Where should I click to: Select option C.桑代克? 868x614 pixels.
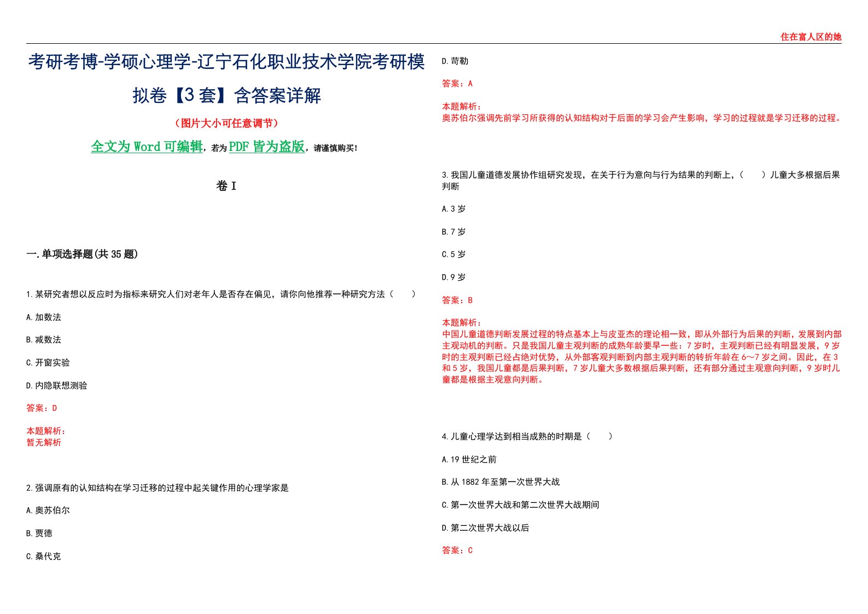tap(44, 557)
